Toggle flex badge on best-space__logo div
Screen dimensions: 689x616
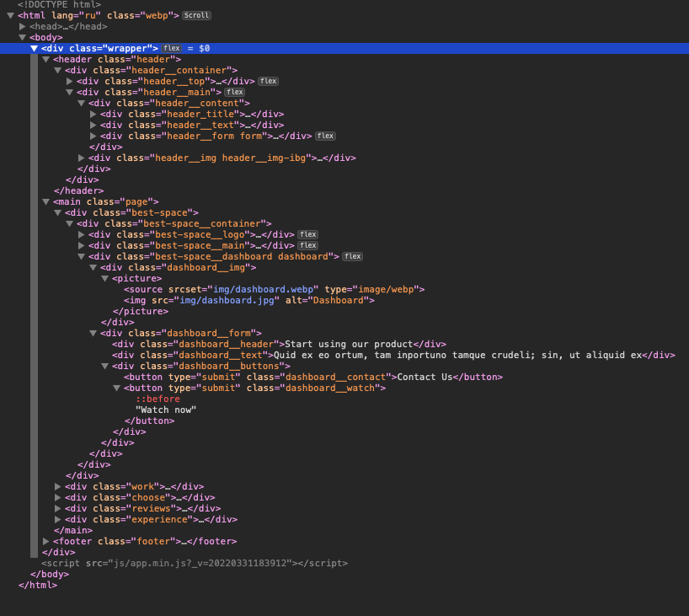(x=307, y=235)
